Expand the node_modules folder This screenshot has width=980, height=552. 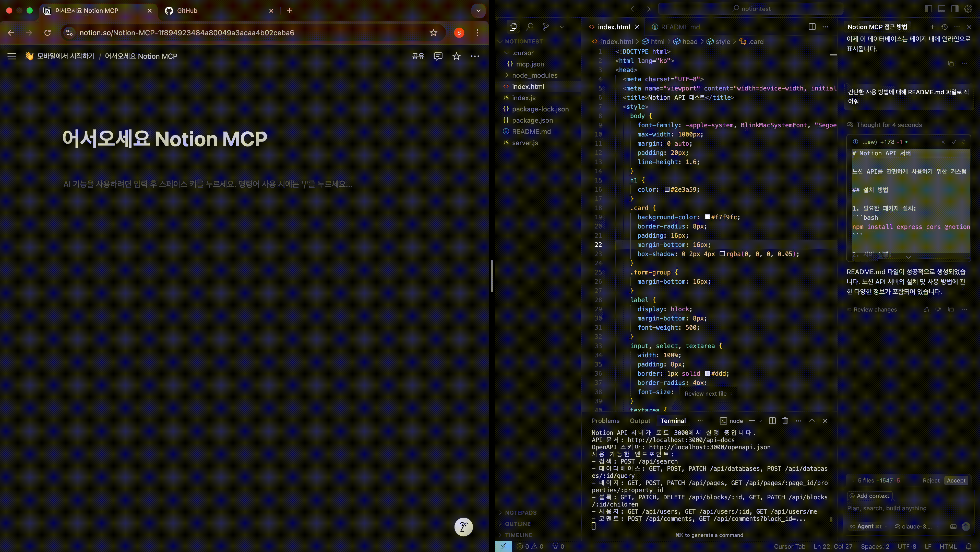534,75
